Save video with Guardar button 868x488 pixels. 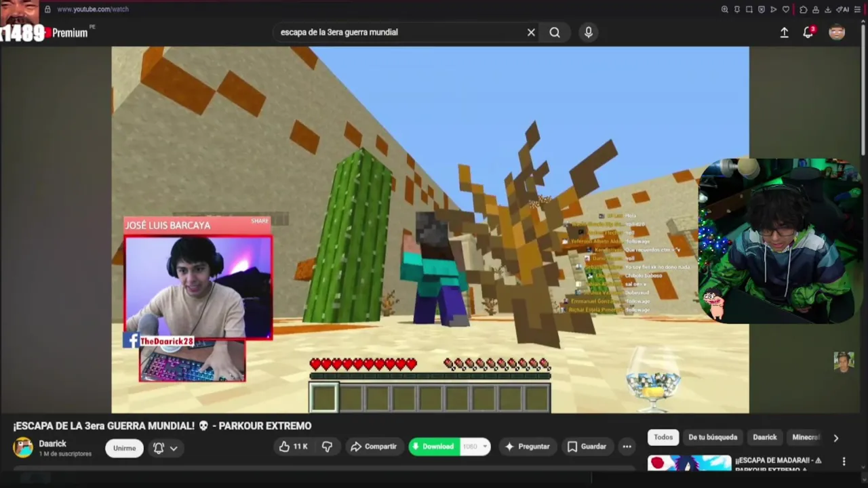[587, 447]
